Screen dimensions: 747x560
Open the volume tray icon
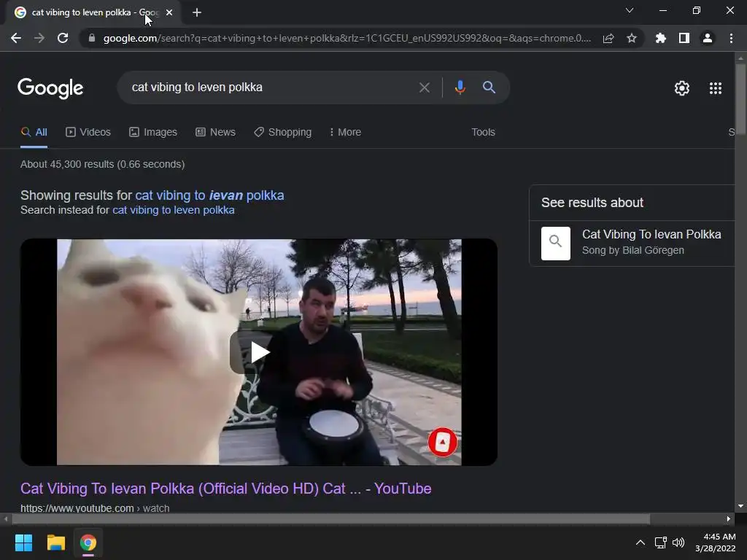click(x=678, y=542)
